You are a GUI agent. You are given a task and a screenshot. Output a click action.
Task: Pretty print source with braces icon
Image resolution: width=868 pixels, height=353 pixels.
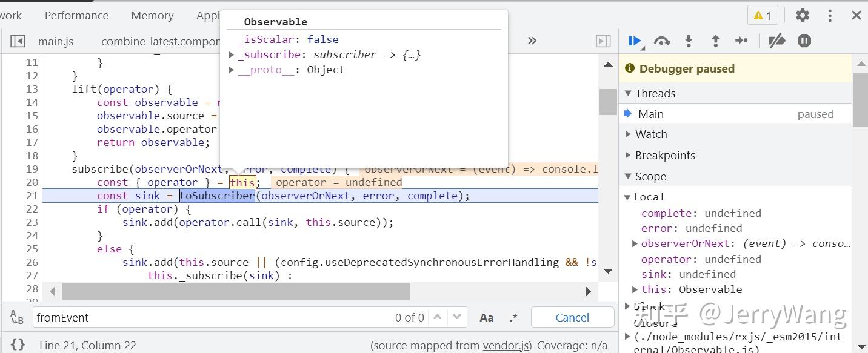click(18, 345)
